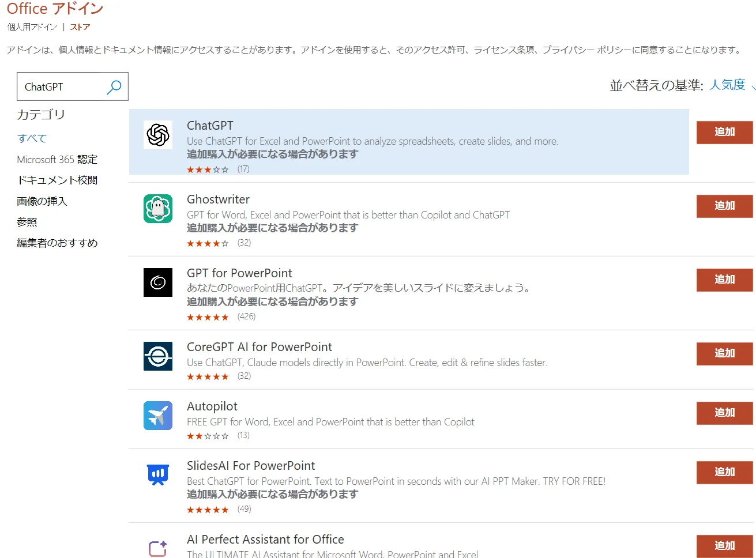The width and height of the screenshot is (756, 558).
Task: Add the CoreGPT AI for PowerPoint add-in
Action: (725, 353)
